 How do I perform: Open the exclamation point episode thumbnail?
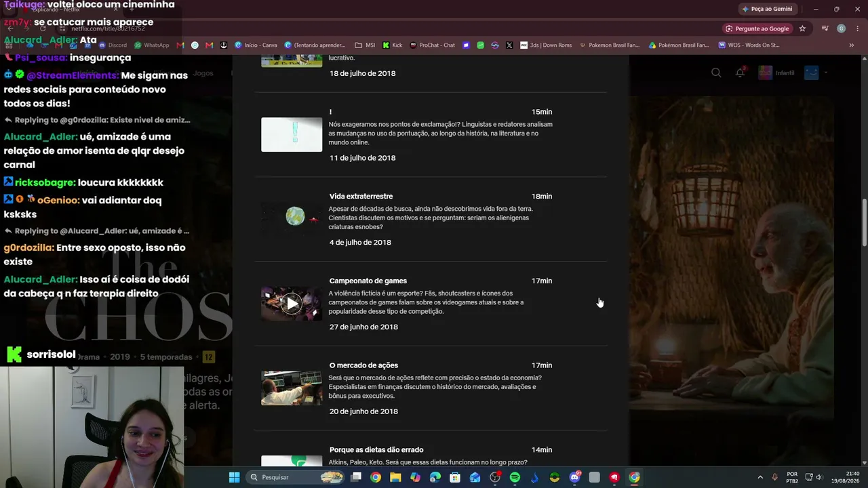tap(292, 134)
